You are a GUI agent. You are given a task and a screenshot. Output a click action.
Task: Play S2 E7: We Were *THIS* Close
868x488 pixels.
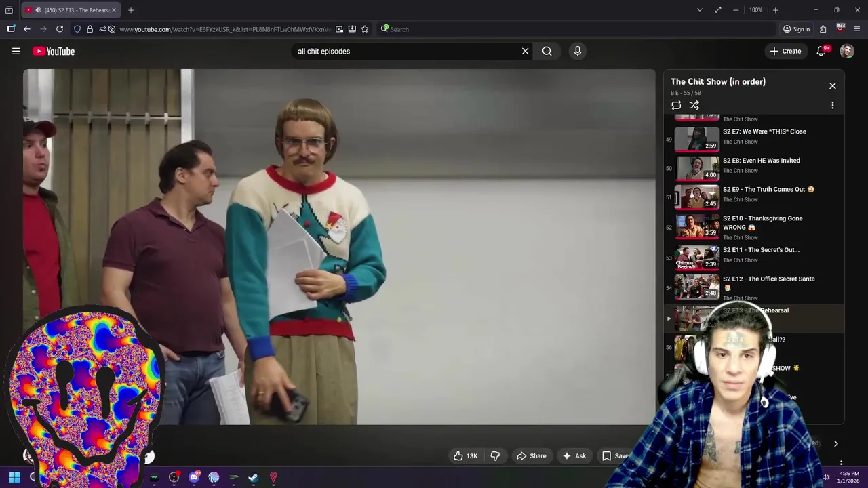pyautogui.click(x=764, y=131)
